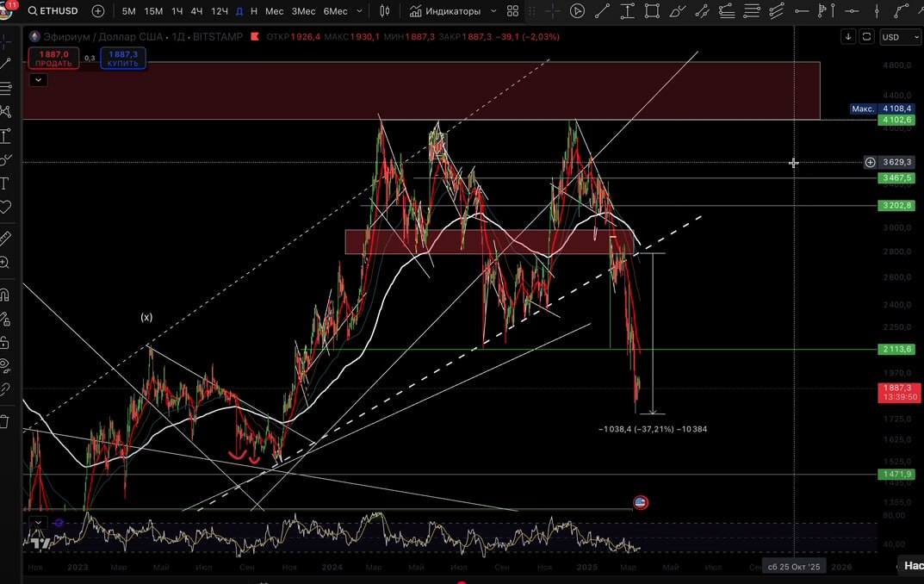The height and width of the screenshot is (584, 924).
Task: Select the parallel channel tool
Action: (702, 10)
